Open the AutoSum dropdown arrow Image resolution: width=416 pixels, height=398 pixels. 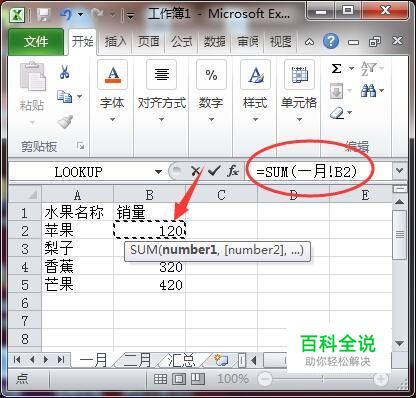click(351, 69)
